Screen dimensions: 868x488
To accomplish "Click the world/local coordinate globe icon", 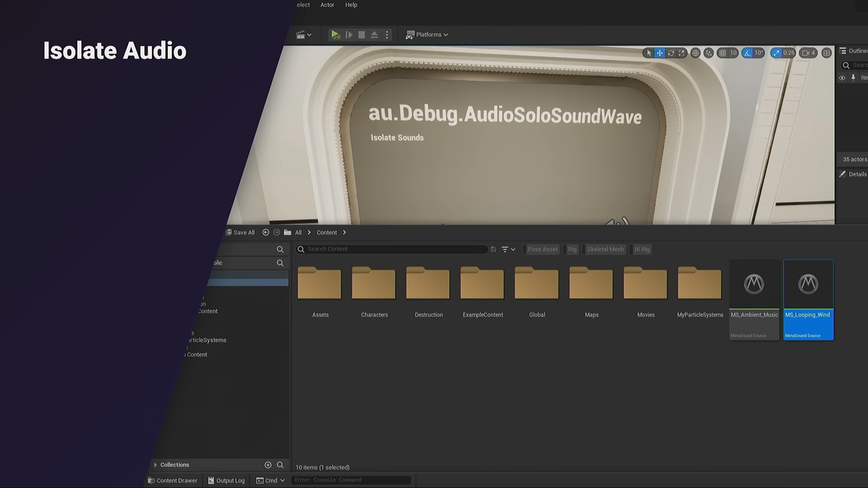I will coord(695,53).
